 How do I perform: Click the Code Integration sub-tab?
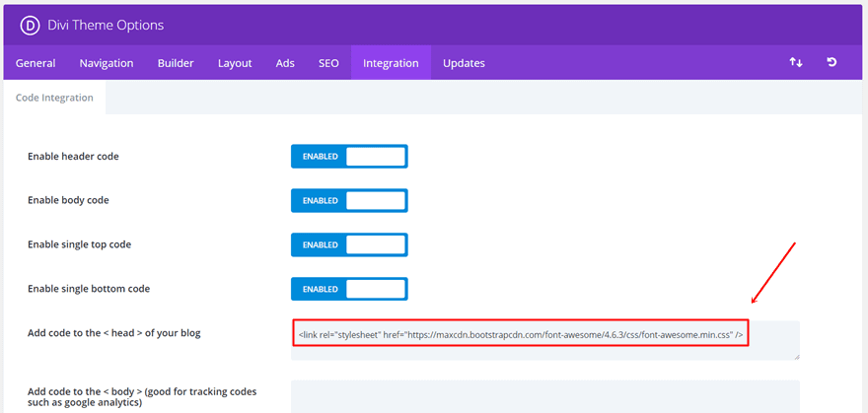tap(54, 98)
